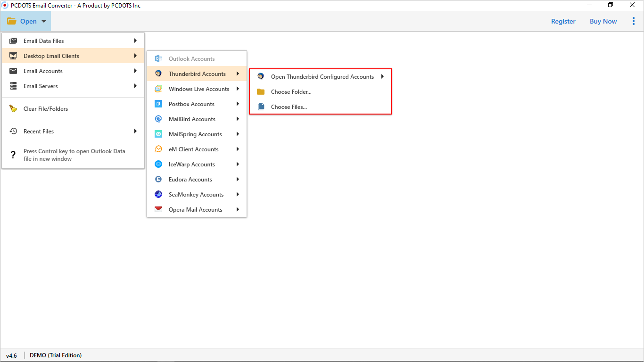Expand the Windows Live Accounts submenu arrow
The height and width of the screenshot is (362, 644).
coord(238,89)
